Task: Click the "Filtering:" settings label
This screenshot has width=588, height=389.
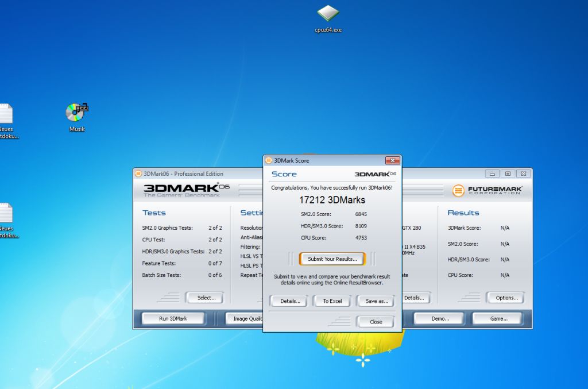Action: click(250, 247)
